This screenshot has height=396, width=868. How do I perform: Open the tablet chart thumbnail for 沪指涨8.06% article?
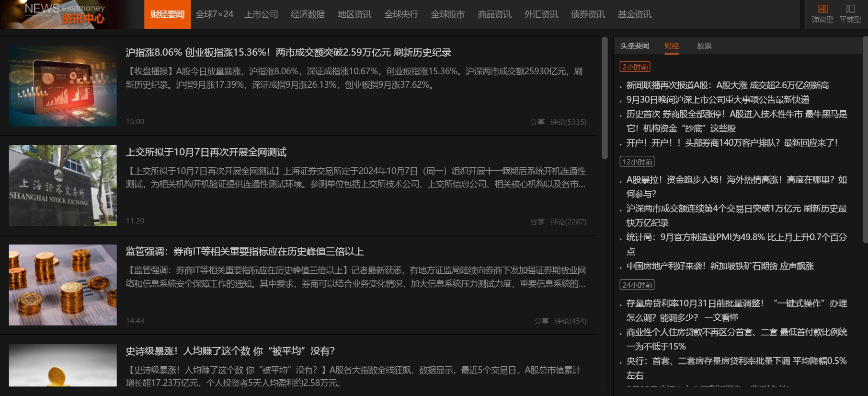tap(63, 86)
